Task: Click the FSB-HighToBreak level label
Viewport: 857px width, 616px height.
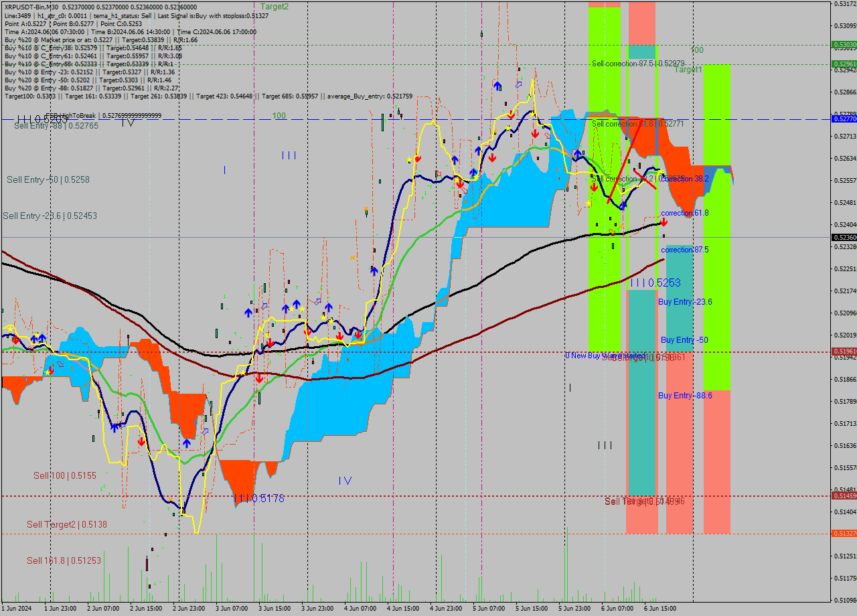Action: point(103,115)
